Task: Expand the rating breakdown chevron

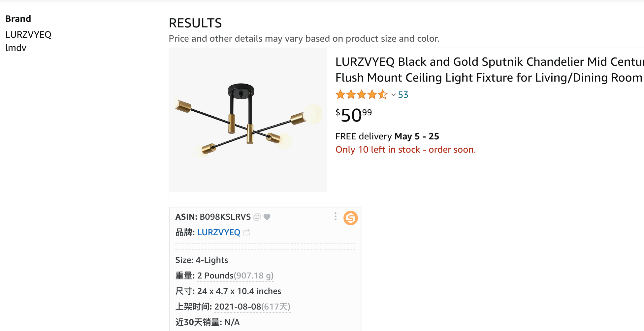Action: (393, 95)
